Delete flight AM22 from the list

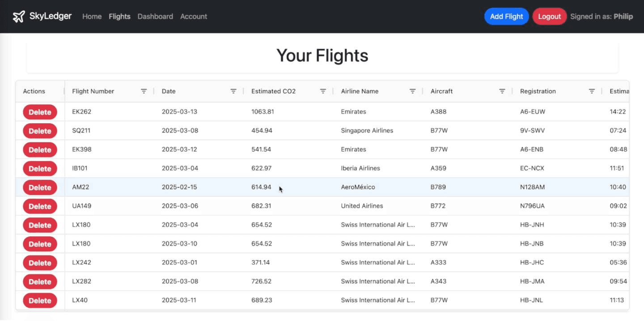pyautogui.click(x=40, y=187)
